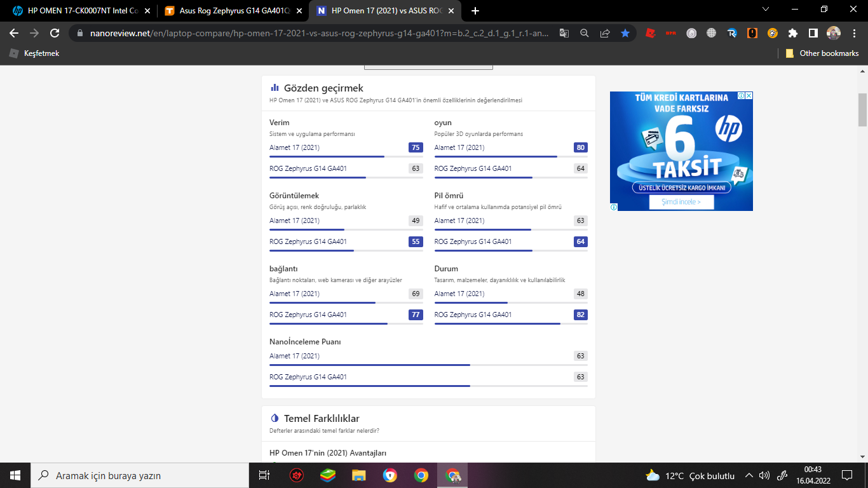This screenshot has height=488, width=868.
Task: Close the HP ad with the X icon
Action: [x=749, y=96]
